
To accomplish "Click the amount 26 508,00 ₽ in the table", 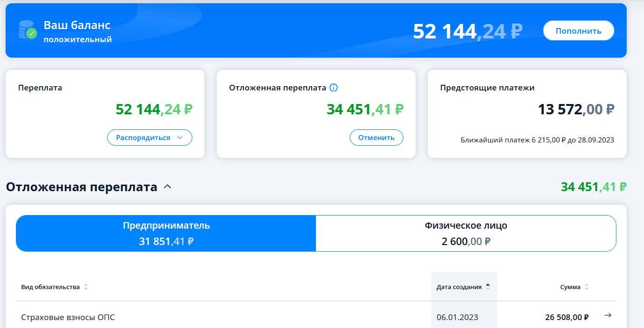I will coord(567,317).
